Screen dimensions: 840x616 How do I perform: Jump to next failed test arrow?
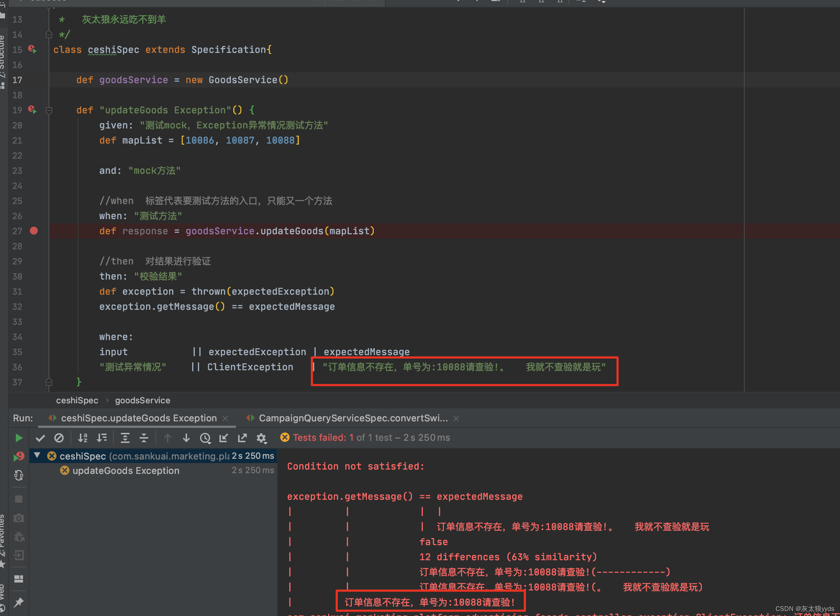(x=186, y=438)
